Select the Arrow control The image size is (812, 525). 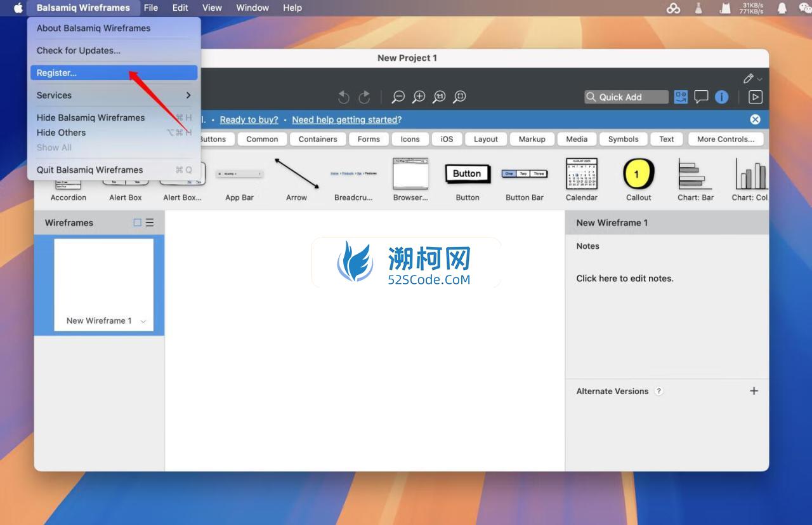point(296,180)
